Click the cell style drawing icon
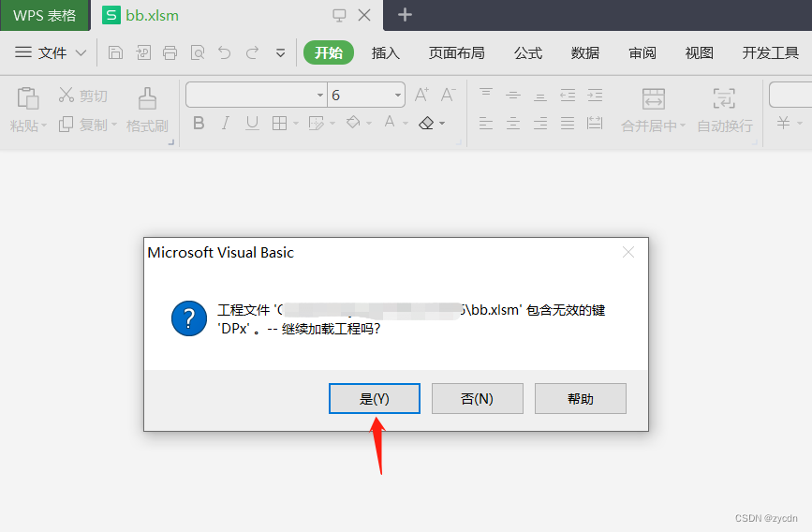This screenshot has width=812, height=532. pyautogui.click(x=316, y=124)
